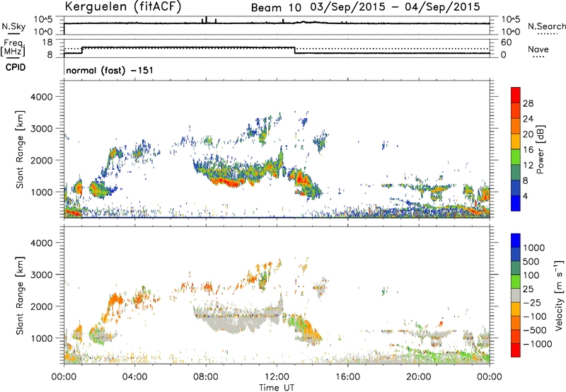Screen dimensions: 566x392
Task: Click the "-25" tick on Velocity color bar
Action: (x=532, y=303)
